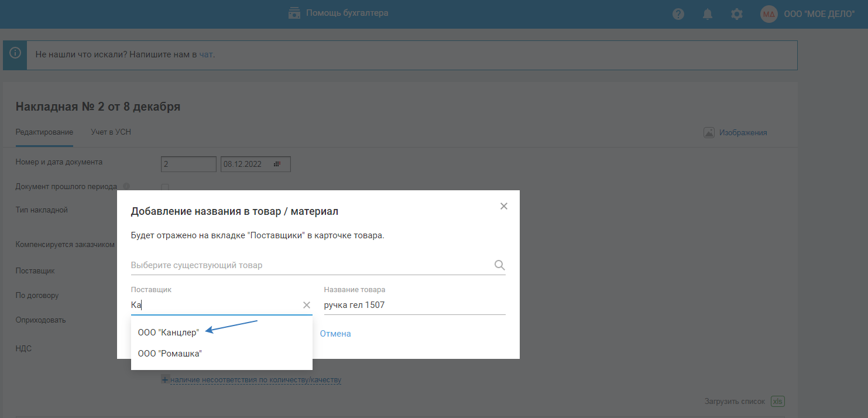This screenshot has height=418, width=868.
Task: Click the document number field containing 2
Action: 188,165
